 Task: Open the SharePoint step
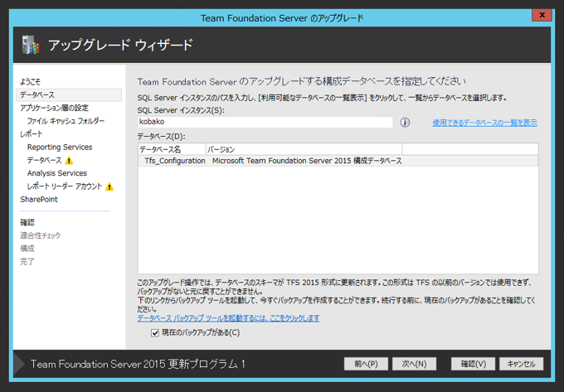[x=39, y=200]
